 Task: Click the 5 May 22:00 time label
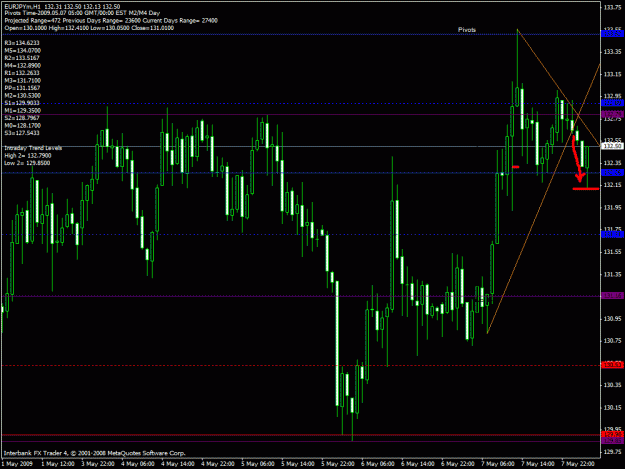(338, 464)
